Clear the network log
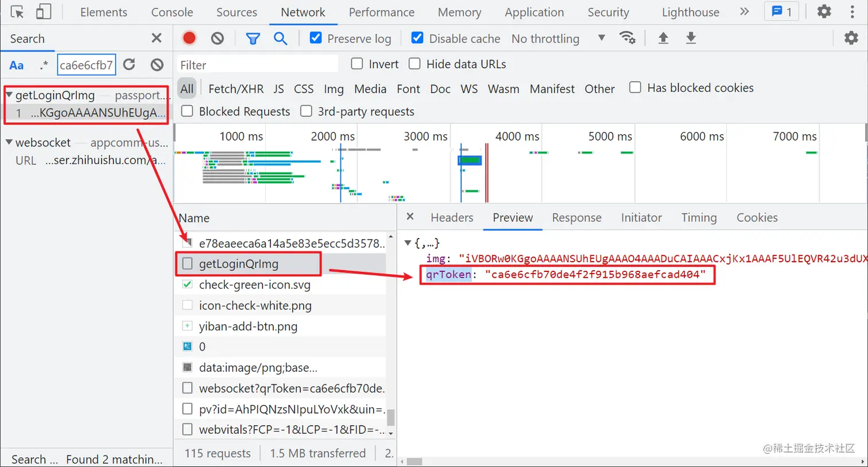The width and height of the screenshot is (868, 467). click(217, 38)
